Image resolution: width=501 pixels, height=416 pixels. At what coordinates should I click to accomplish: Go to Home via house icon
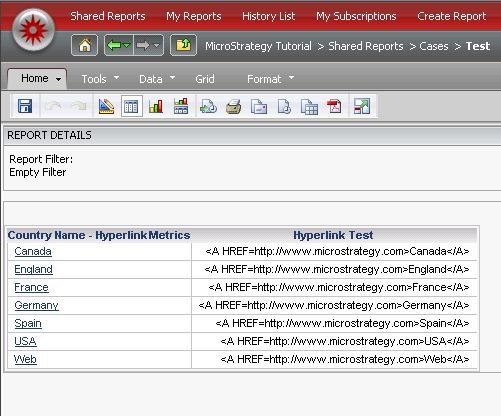point(85,45)
